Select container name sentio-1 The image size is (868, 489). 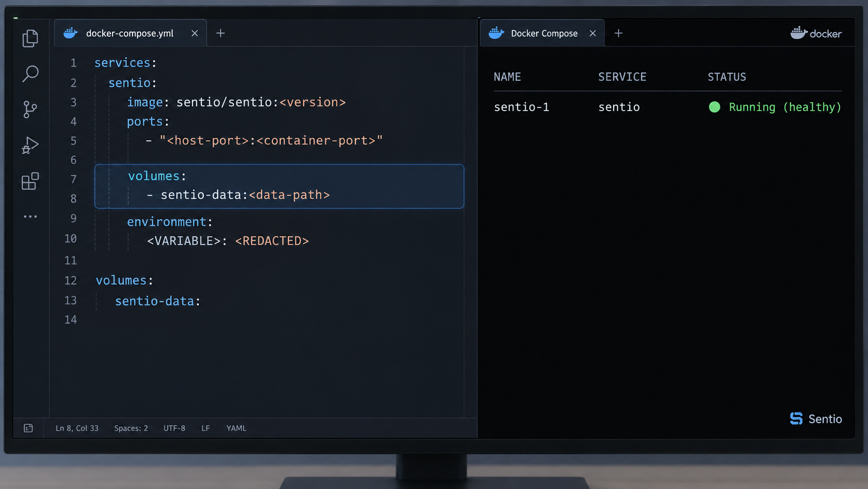coord(521,107)
